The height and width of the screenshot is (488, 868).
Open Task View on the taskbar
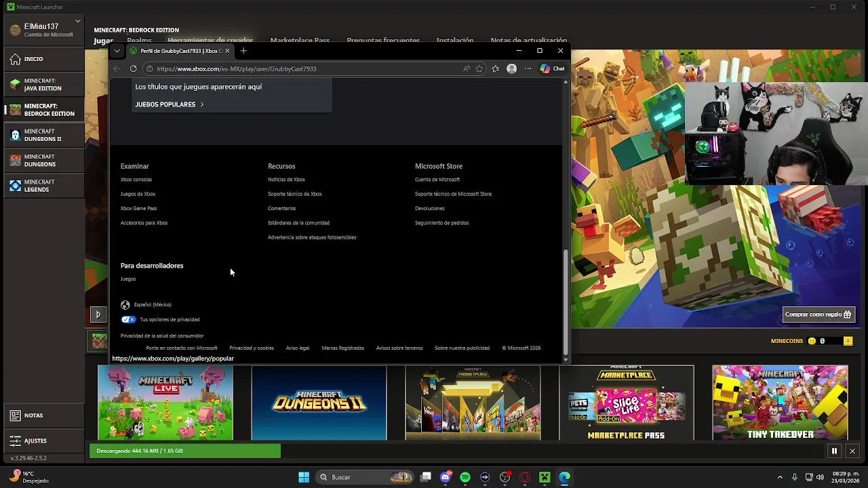(426, 477)
